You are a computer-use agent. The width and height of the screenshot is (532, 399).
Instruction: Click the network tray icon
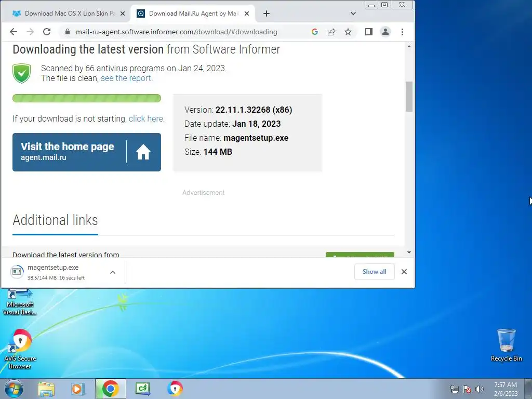pos(454,389)
